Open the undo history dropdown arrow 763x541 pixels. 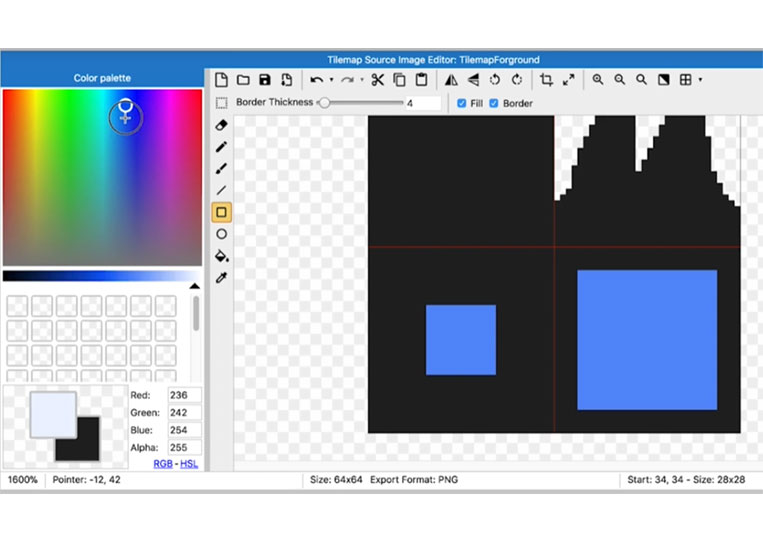[x=331, y=80]
